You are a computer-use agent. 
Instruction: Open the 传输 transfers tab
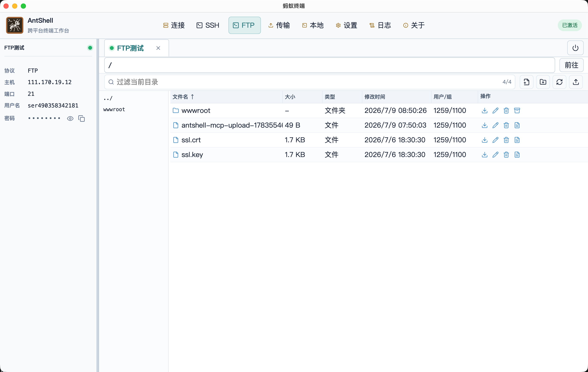point(279,25)
